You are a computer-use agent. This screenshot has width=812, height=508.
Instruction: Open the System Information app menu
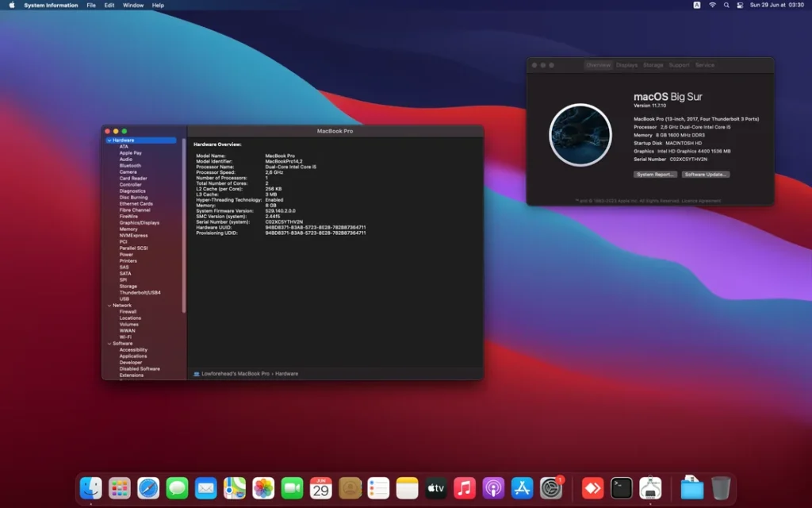pyautogui.click(x=51, y=6)
